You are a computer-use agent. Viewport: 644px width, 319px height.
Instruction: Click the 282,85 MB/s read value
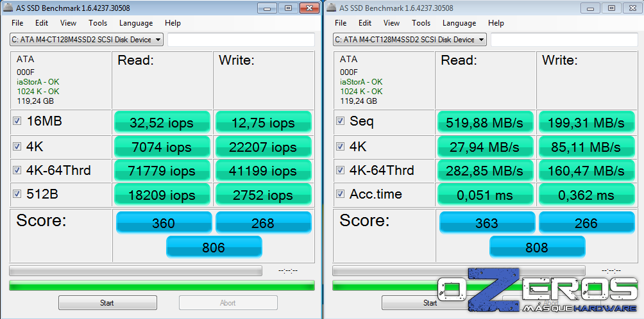486,170
